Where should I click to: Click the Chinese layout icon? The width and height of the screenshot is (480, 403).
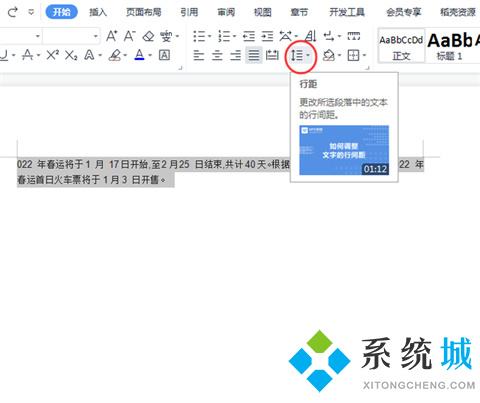[285, 36]
